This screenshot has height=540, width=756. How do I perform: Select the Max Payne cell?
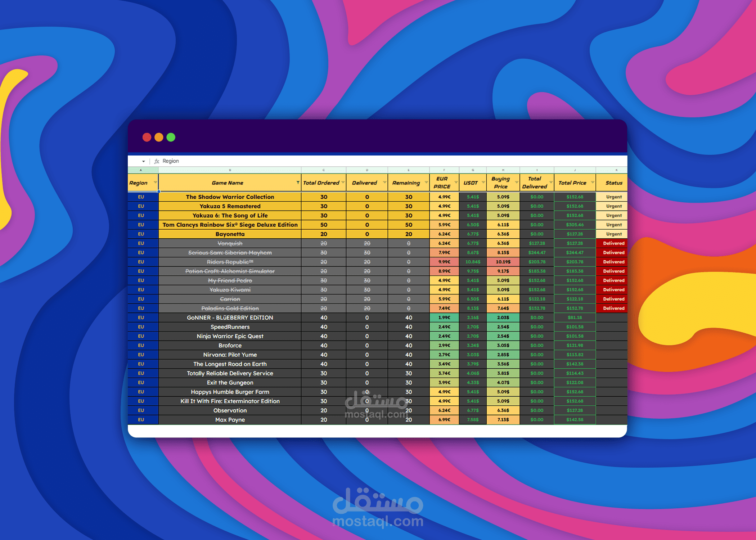click(230, 420)
